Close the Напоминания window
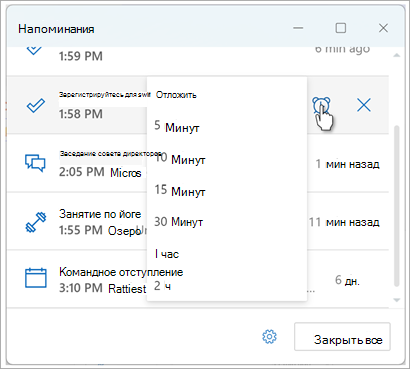The width and height of the screenshot is (410, 369). pos(383,28)
